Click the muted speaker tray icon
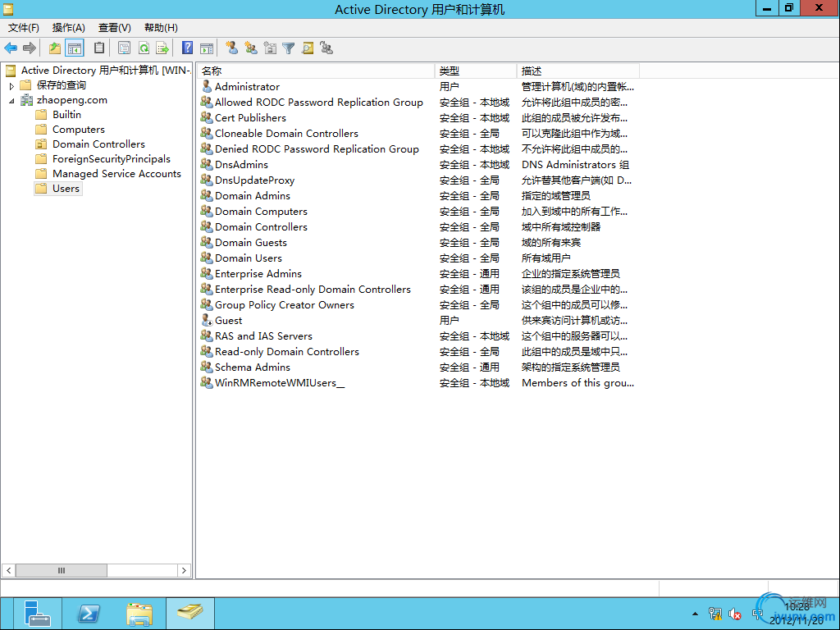 [734, 614]
